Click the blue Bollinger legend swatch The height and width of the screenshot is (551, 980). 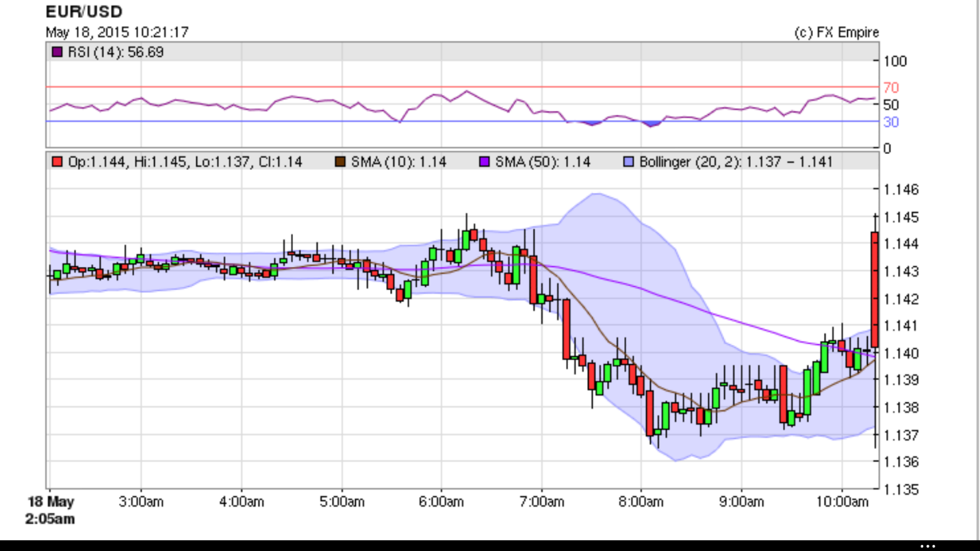point(628,162)
